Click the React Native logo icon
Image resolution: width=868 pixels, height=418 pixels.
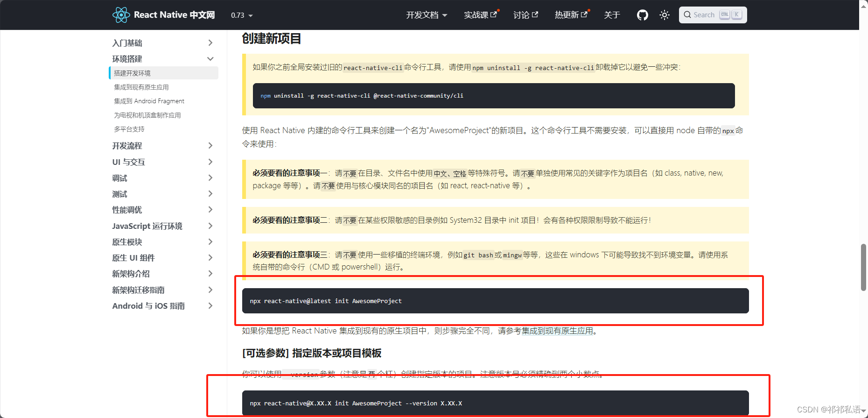pos(121,15)
